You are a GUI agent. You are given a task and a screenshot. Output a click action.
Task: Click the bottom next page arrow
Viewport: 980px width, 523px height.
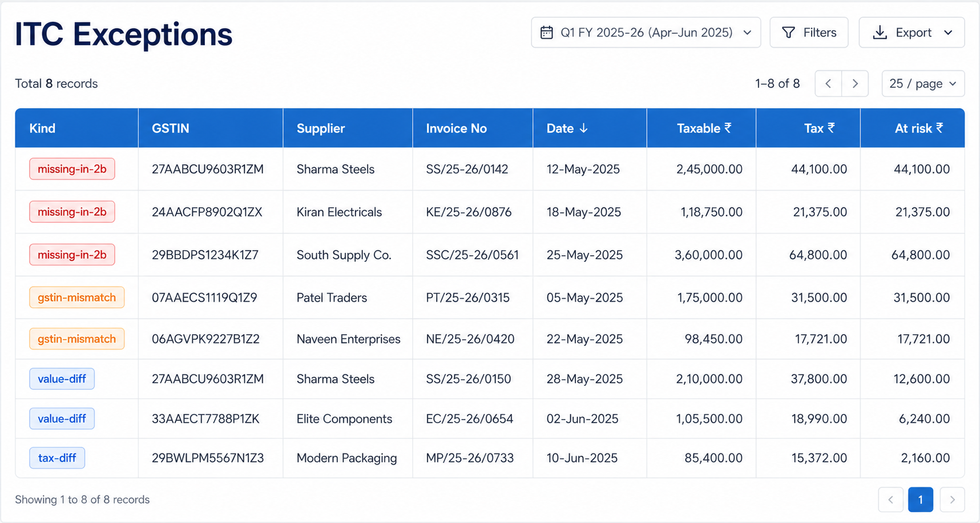(x=952, y=500)
